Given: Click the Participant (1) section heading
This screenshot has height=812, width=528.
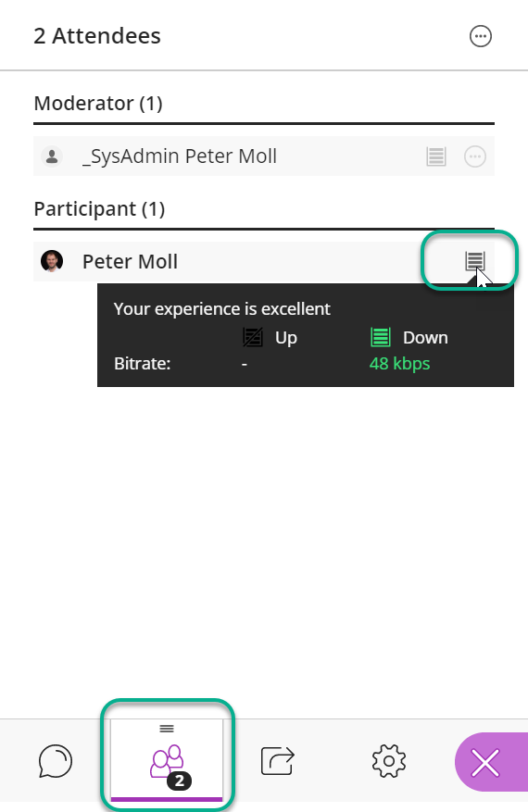Looking at the screenshot, I should (99, 208).
